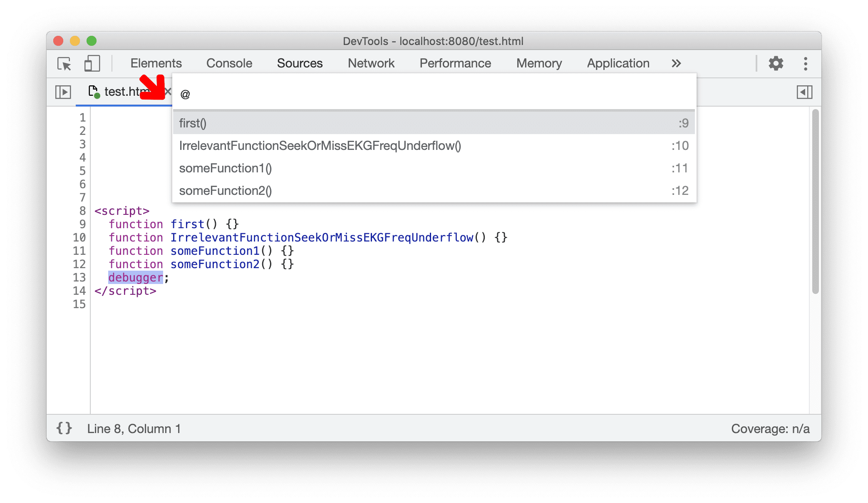868x503 pixels.
Task: Click the Sources tab in DevTools
Action: 298,63
